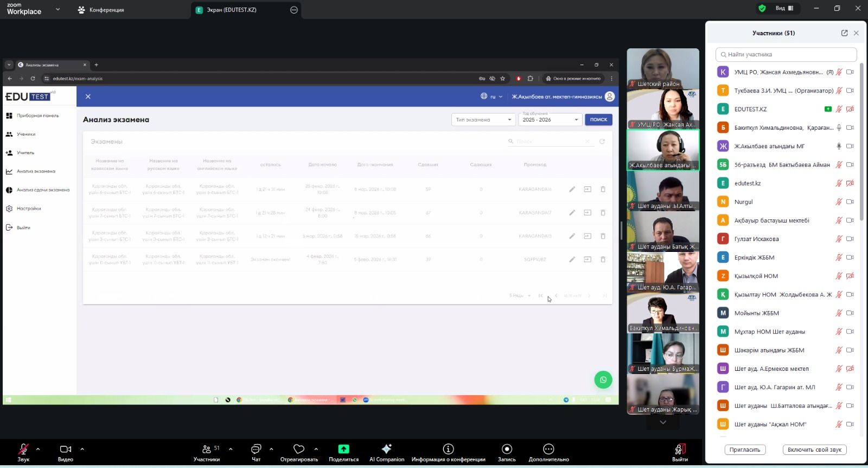
Task: Switch to the Конференция tab
Action: click(101, 10)
